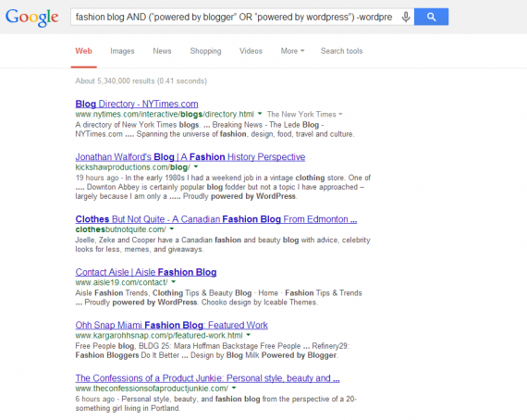Expand the More search categories menu
This screenshot has height=420, width=527.
click(x=292, y=51)
